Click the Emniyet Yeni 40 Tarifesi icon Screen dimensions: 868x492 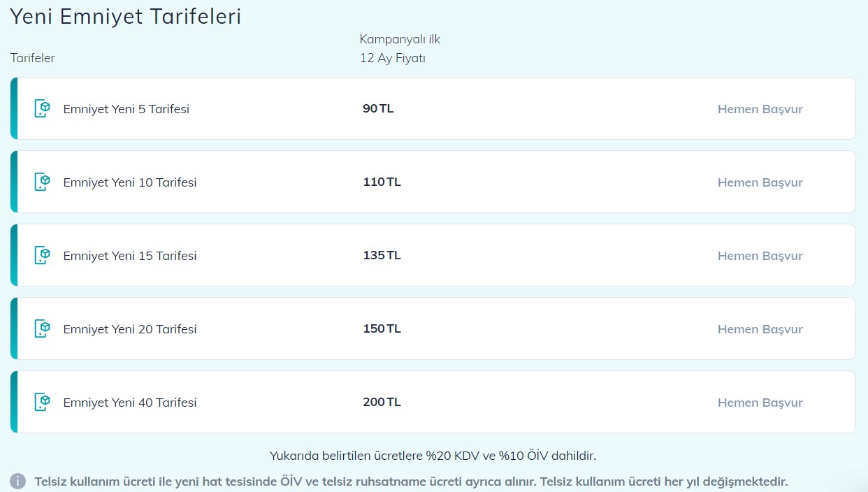click(x=43, y=402)
